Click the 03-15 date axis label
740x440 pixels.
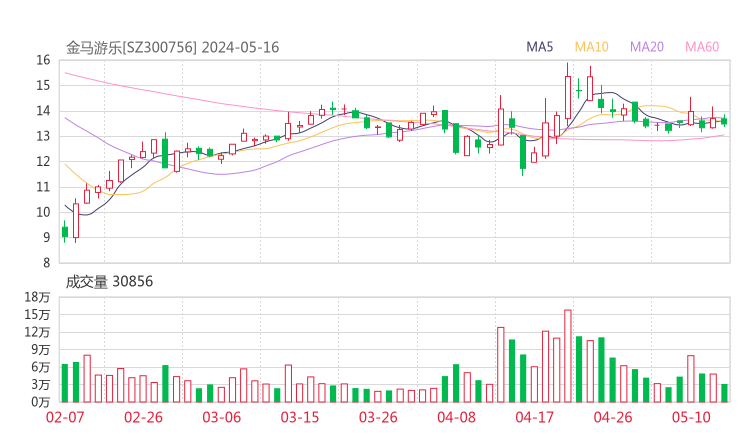[x=300, y=417]
